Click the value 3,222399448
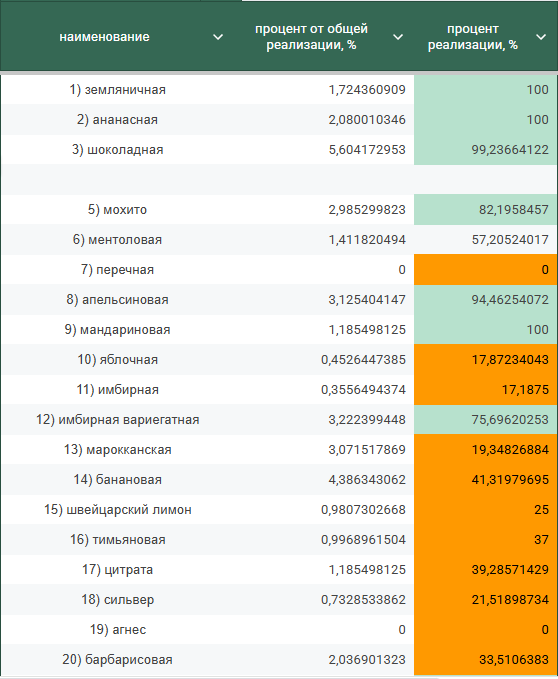The width and height of the screenshot is (558, 679). [x=367, y=420]
